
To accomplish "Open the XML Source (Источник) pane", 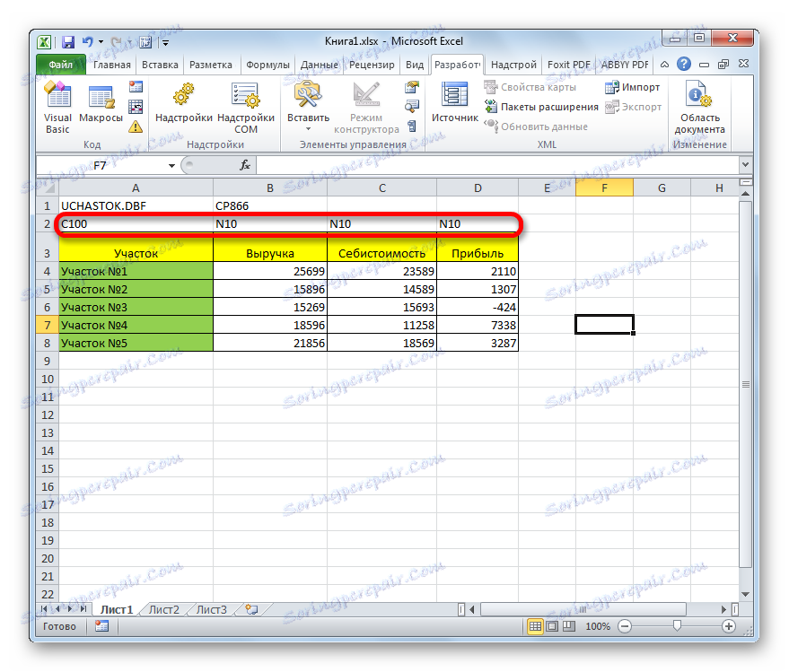I will pyautogui.click(x=455, y=103).
